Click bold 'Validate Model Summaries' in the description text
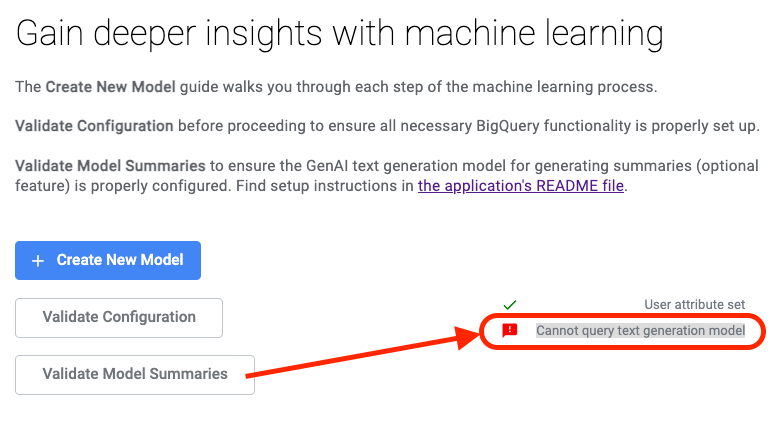783x430 pixels. pos(110,166)
